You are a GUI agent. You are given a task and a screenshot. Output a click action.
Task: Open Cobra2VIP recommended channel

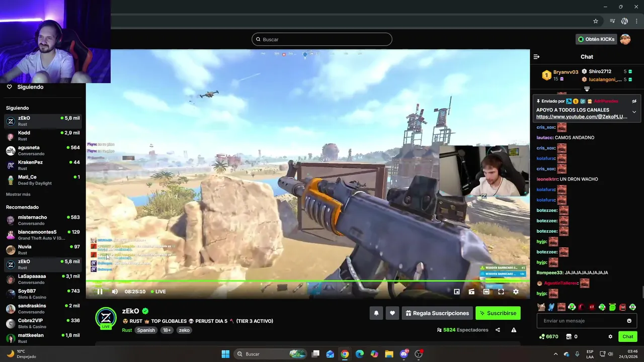pos(43,323)
